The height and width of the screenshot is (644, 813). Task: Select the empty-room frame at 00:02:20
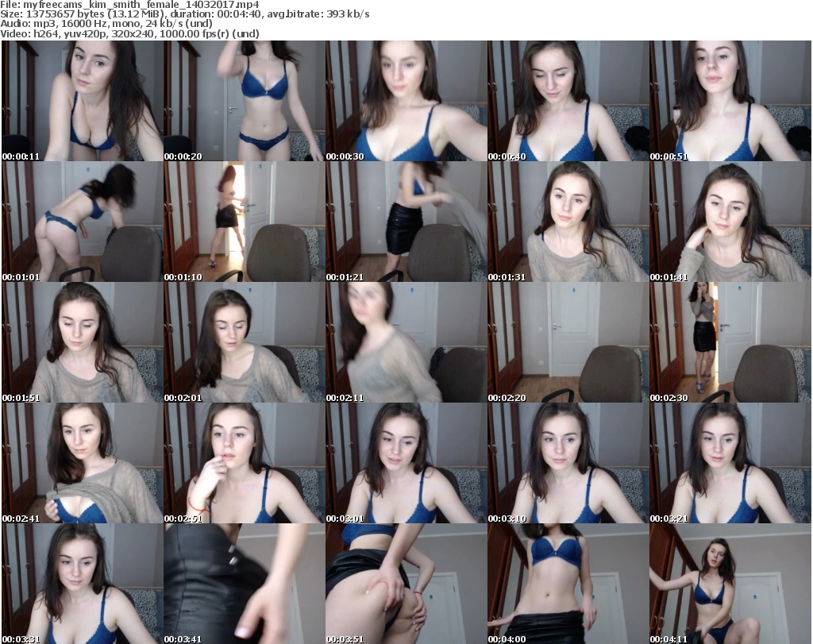click(568, 342)
